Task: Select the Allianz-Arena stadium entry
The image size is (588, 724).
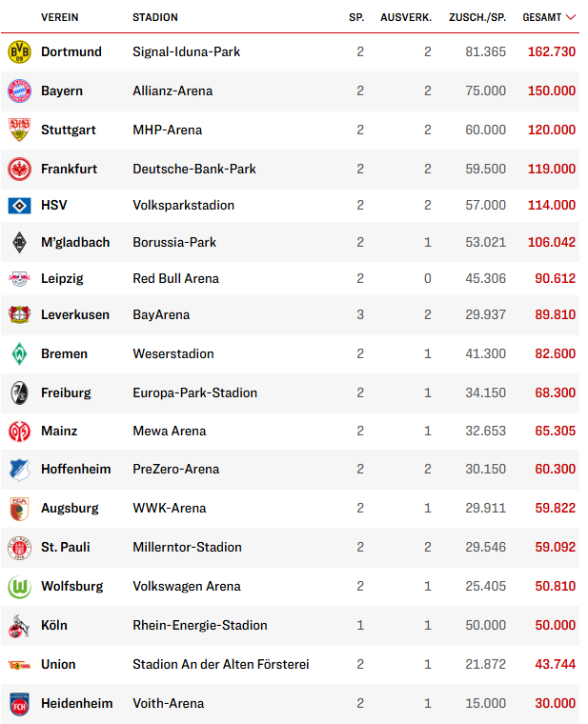Action: [x=172, y=90]
